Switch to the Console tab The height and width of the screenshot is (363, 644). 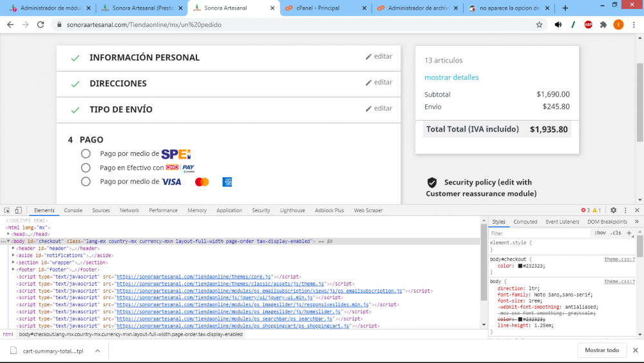coord(73,210)
